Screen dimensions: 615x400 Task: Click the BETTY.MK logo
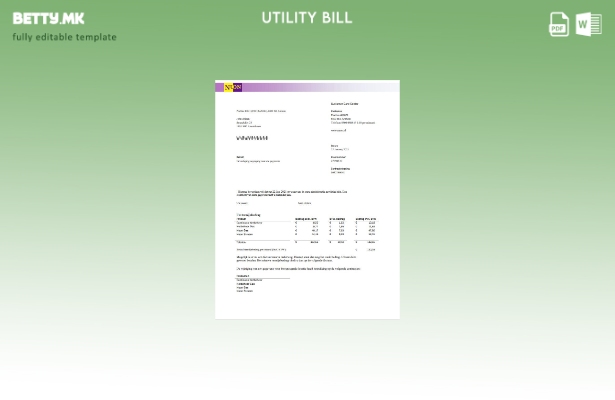pyautogui.click(x=48, y=18)
